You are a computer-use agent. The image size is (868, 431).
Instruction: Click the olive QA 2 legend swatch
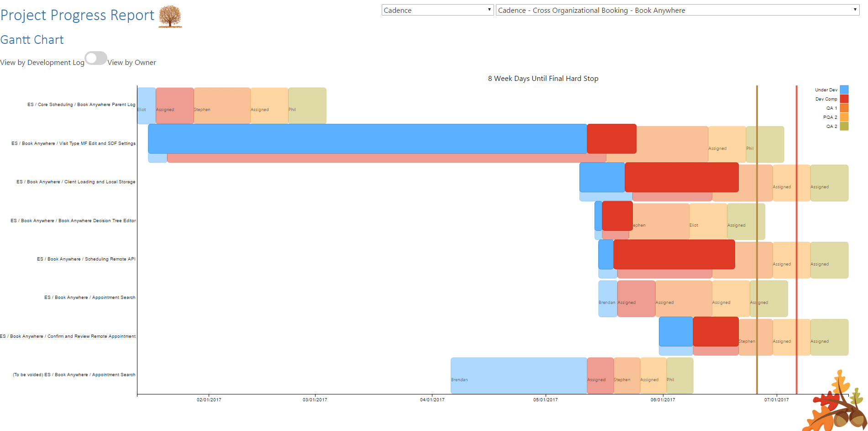[x=844, y=126]
